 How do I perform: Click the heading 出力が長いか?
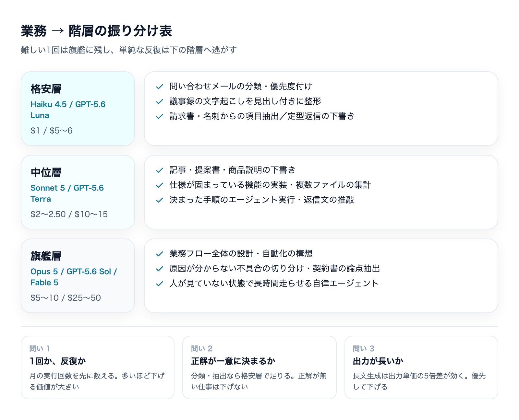378,361
